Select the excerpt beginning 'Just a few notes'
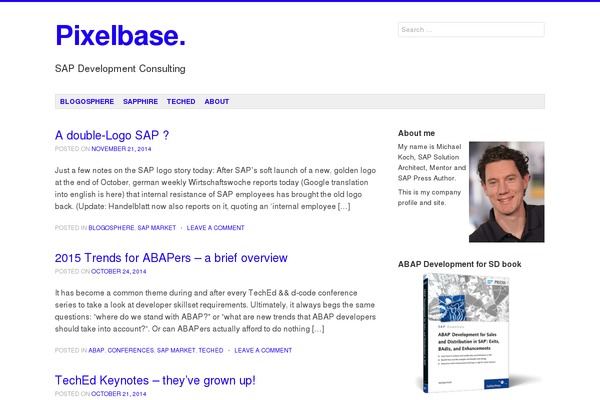 (x=215, y=188)
